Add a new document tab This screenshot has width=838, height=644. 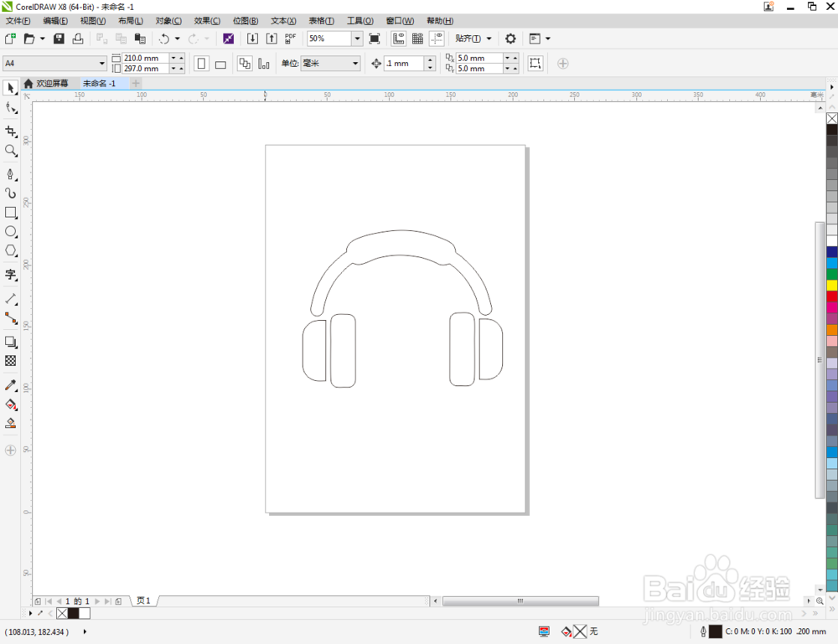click(136, 83)
